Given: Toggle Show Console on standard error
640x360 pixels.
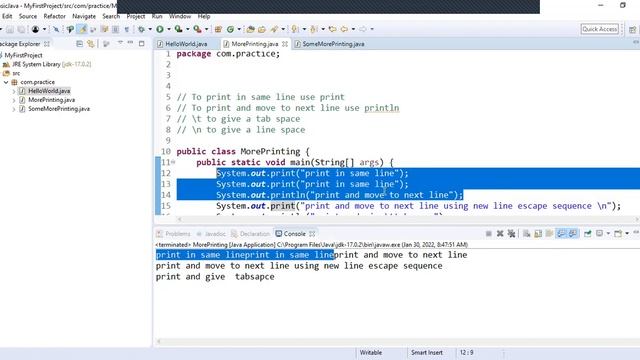Looking at the screenshot, I should [x=573, y=233].
